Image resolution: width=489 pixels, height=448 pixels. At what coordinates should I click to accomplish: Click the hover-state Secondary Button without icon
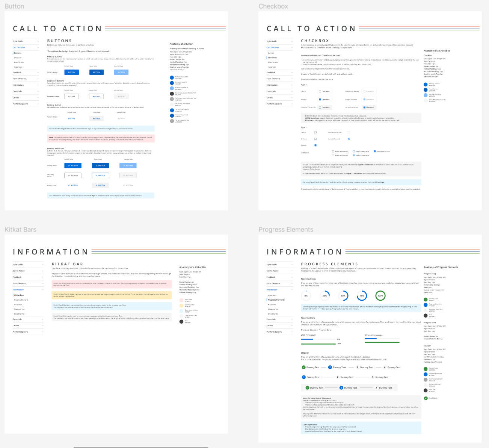coord(96,97)
